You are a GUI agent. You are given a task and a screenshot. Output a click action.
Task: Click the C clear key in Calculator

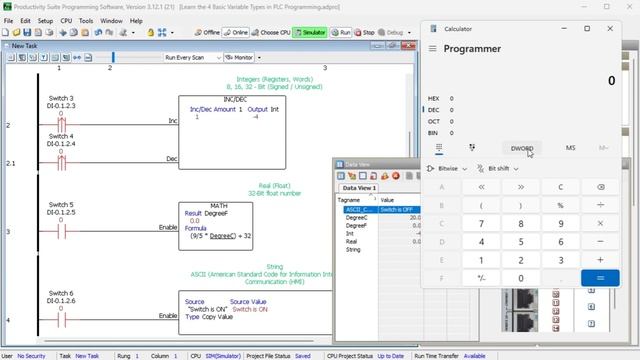[560, 187]
